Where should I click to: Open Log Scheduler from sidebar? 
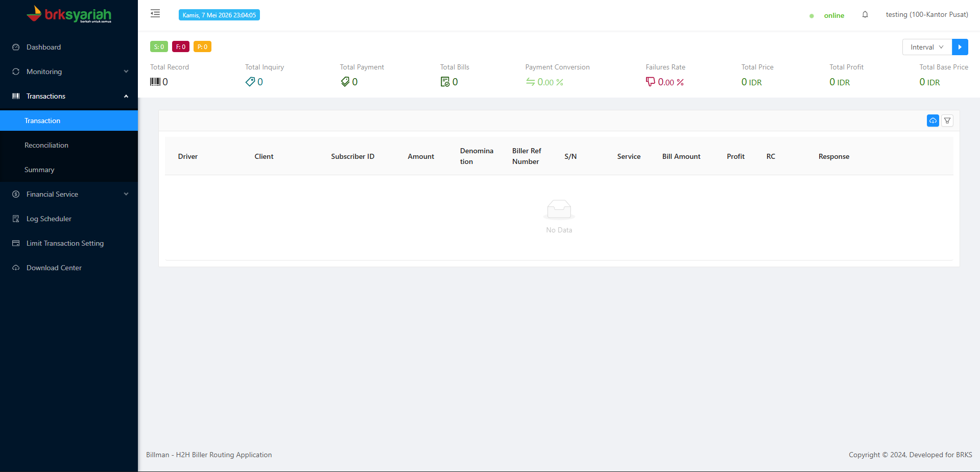click(69, 219)
